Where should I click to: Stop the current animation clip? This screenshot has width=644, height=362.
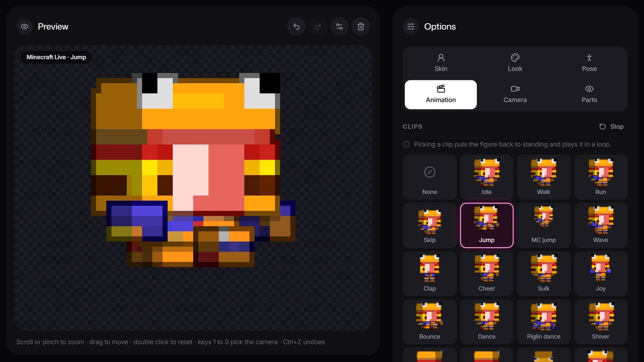pos(611,126)
